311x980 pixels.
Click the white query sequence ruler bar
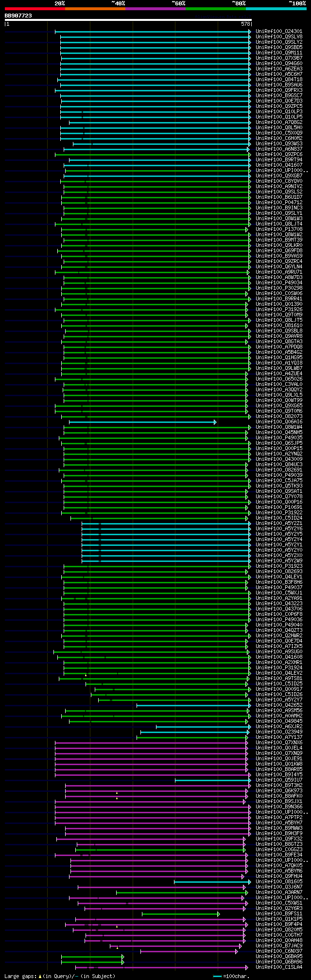[x=128, y=20]
